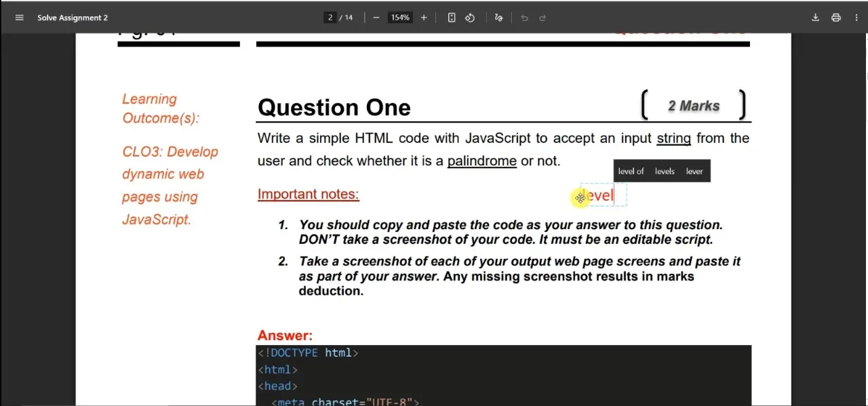This screenshot has width=868, height=406.
Task: Print the Solve Assignment 2 document
Action: 836,17
